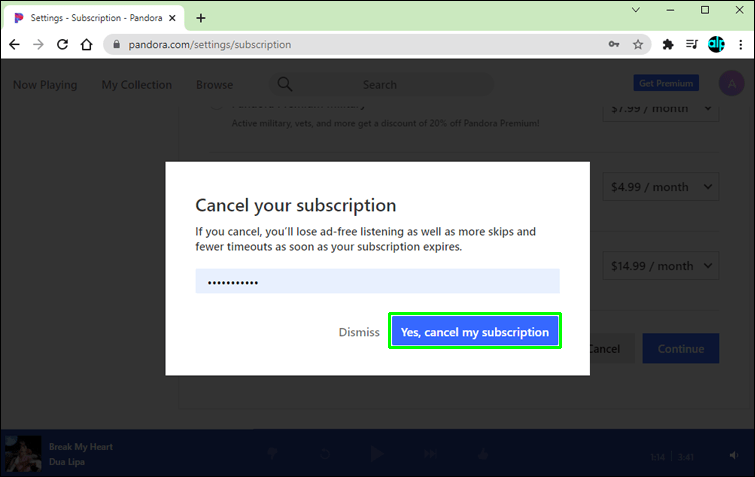Click the Pandora Search field
Screen dimensions: 755x477
tap(380, 85)
